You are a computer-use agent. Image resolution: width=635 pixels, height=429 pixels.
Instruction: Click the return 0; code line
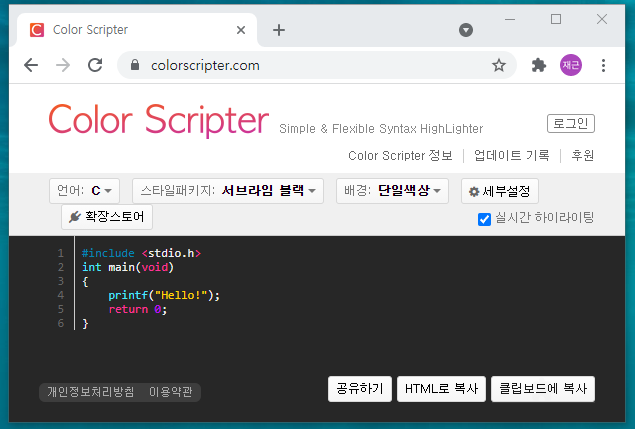(x=137, y=309)
